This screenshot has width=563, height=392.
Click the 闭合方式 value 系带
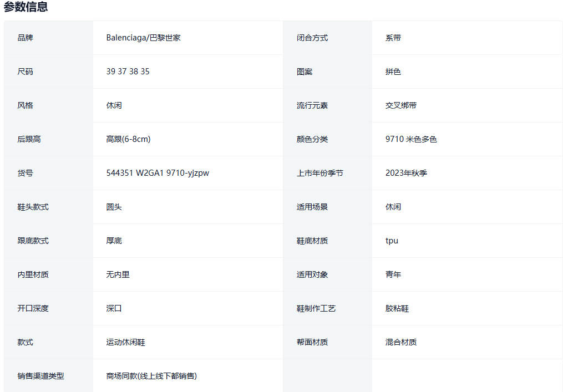(x=393, y=38)
